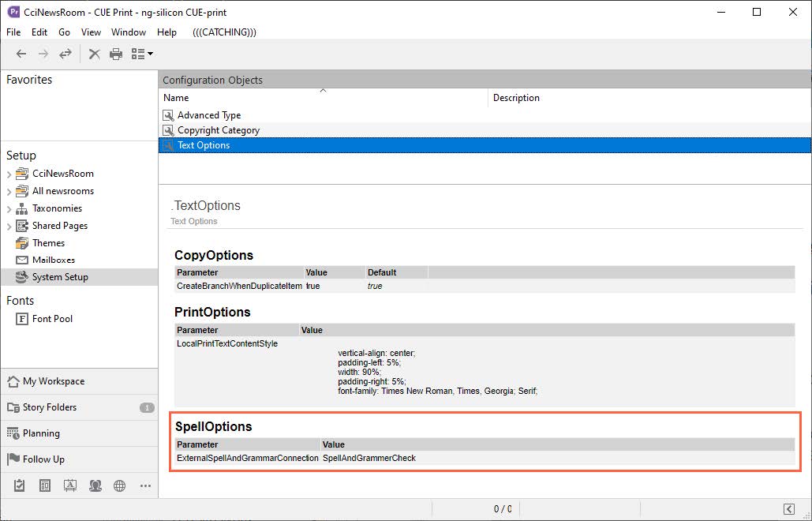Expand the Taxonomies tree node
The image size is (812, 521).
coord(9,208)
